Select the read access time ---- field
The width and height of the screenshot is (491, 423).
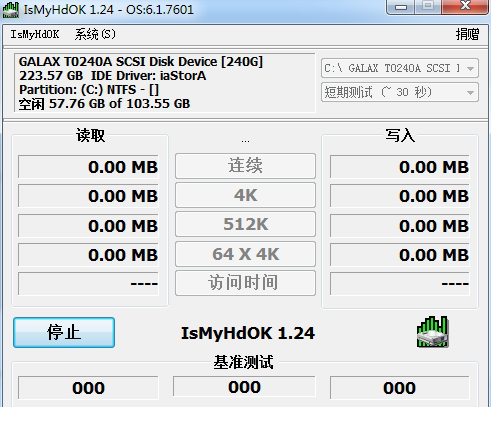tap(88, 284)
